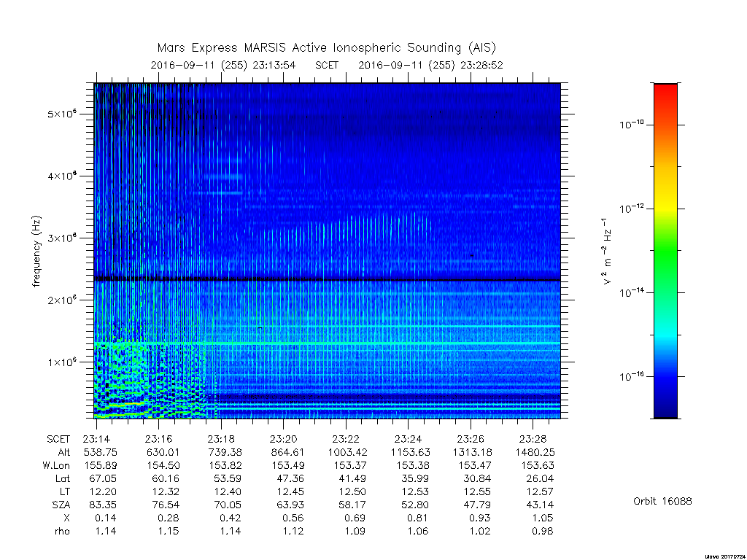Click the rho value '0.98'
747x560 pixels.
point(543,531)
